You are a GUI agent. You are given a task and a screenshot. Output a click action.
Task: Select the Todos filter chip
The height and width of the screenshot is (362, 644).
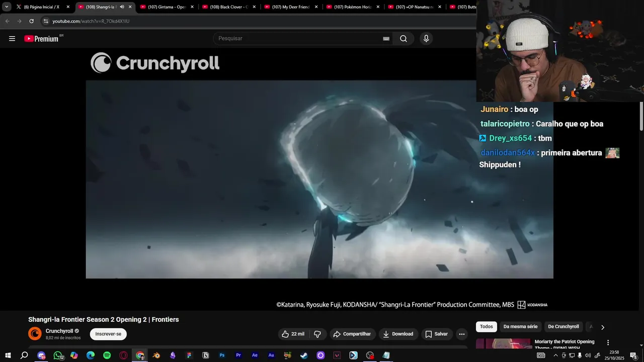click(487, 327)
